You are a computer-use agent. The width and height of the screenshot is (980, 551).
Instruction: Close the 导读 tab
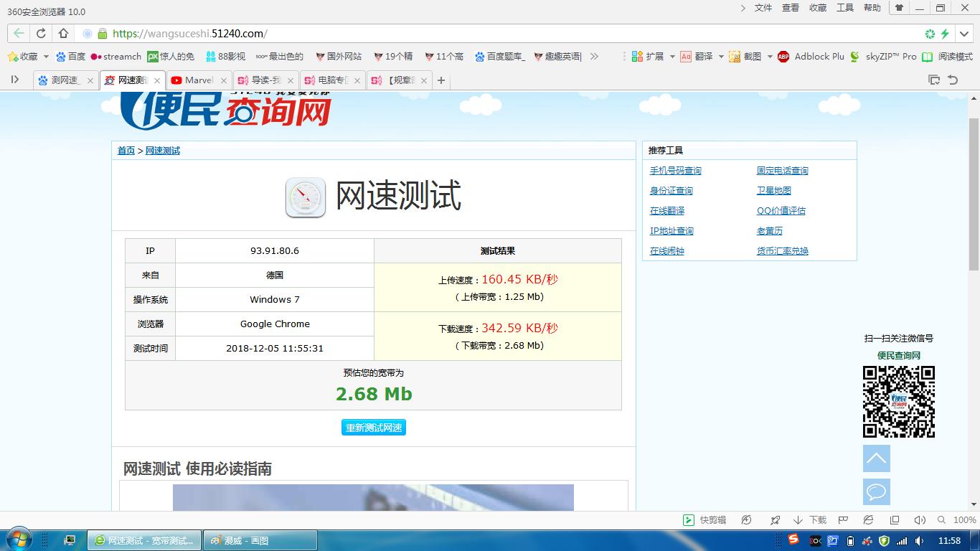290,80
